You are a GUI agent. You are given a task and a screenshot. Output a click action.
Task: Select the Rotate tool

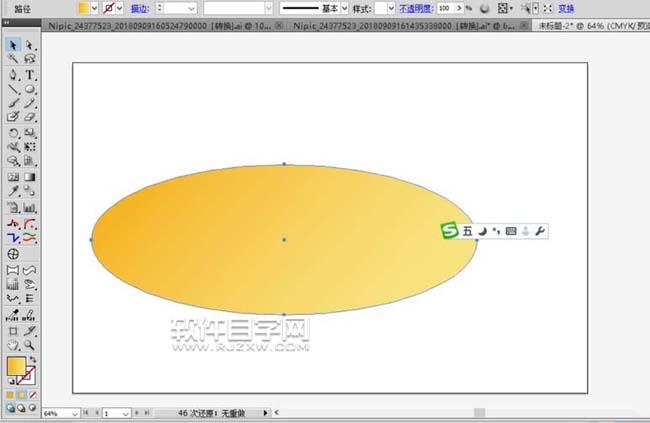(x=13, y=133)
